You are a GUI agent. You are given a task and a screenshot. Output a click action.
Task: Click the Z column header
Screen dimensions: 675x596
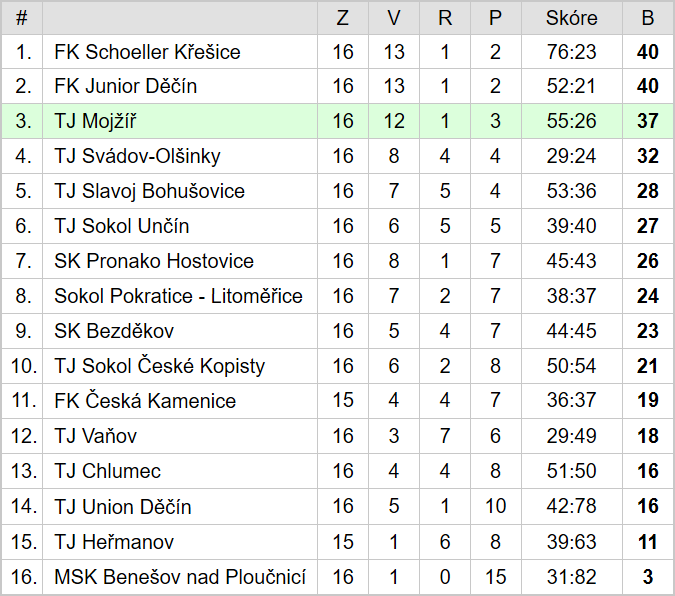(343, 18)
